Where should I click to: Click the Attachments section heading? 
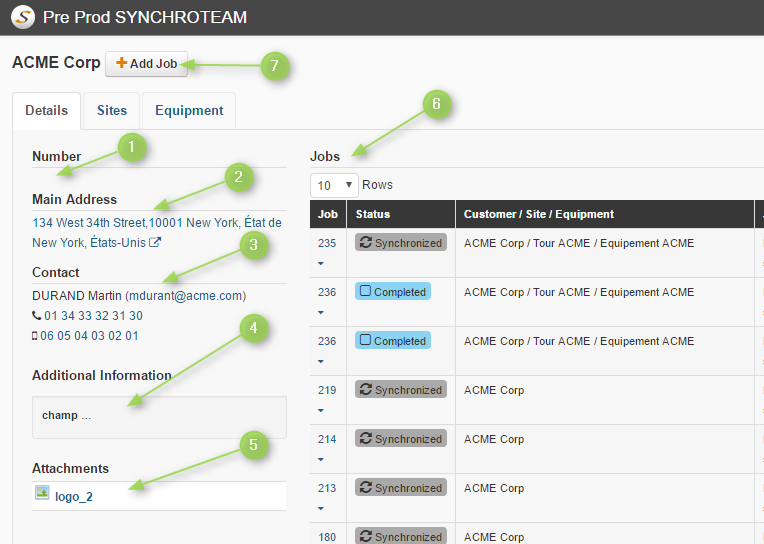coord(71,468)
